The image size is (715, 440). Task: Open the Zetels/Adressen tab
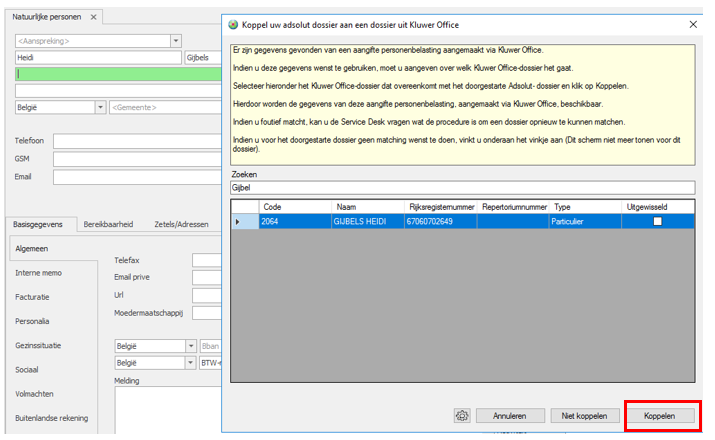coord(180,225)
